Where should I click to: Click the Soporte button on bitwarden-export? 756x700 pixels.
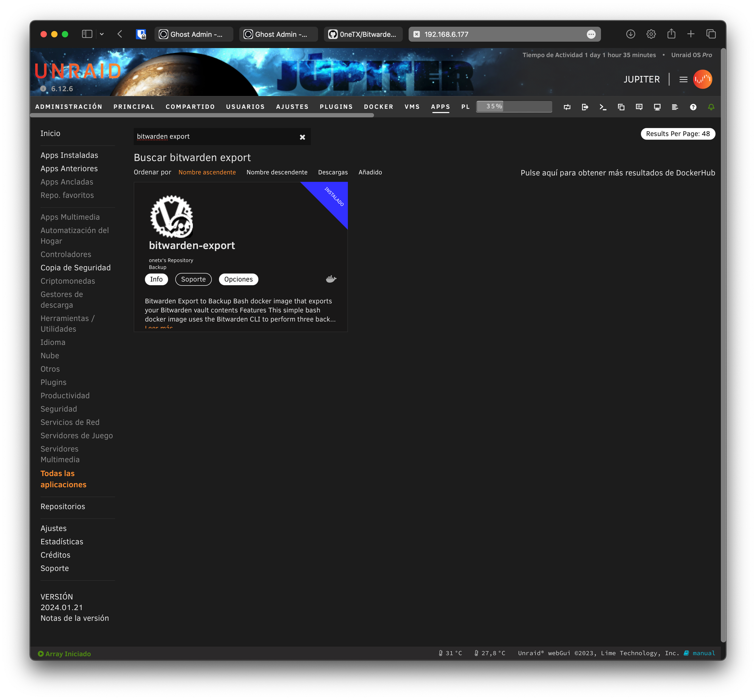coord(193,279)
